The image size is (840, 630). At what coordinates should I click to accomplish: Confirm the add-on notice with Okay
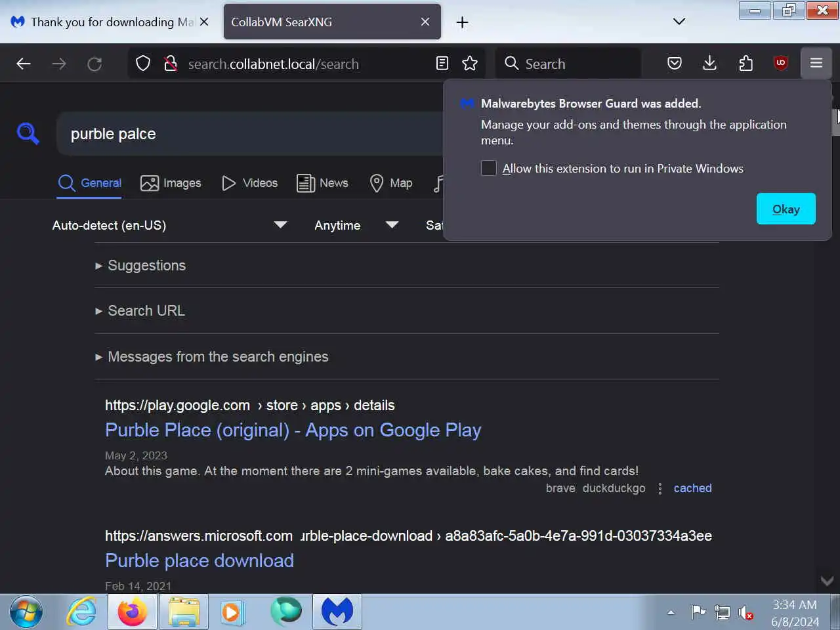coord(786,209)
